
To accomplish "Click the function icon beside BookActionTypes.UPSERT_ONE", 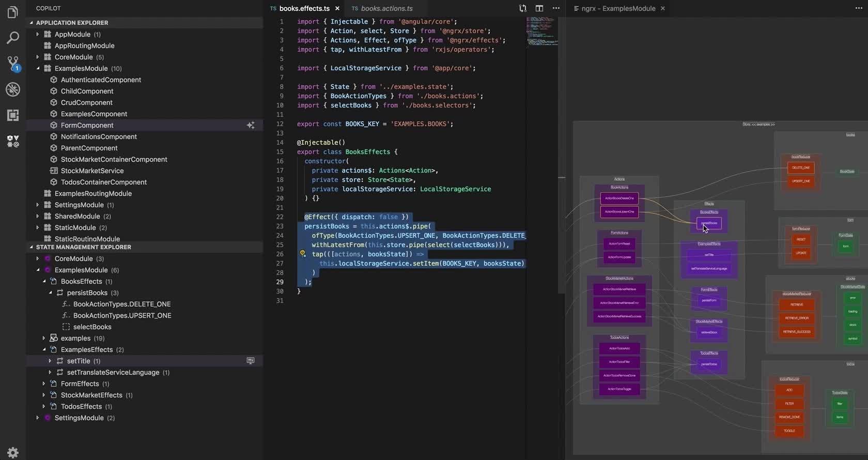I will pyautogui.click(x=66, y=315).
